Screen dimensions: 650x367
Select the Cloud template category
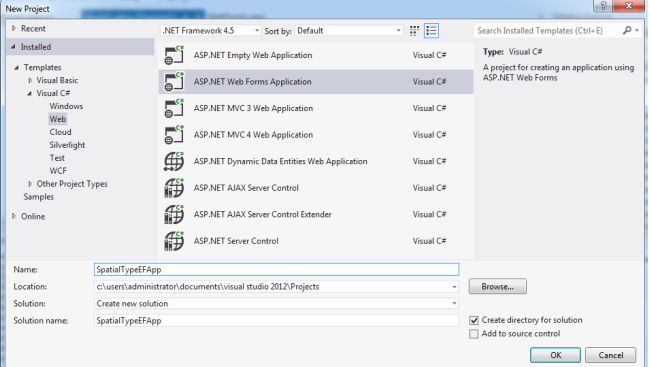[x=61, y=132]
